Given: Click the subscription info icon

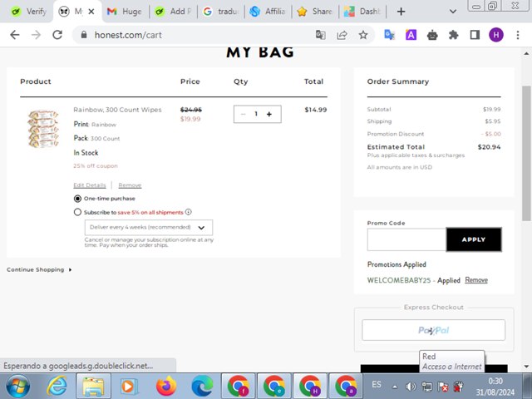Looking at the screenshot, I should [189, 212].
